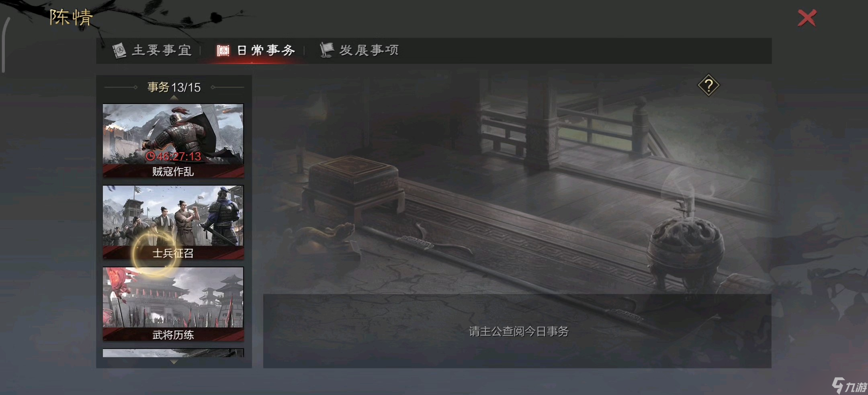
Task: Click the down arrow below task list
Action: [x=174, y=362]
